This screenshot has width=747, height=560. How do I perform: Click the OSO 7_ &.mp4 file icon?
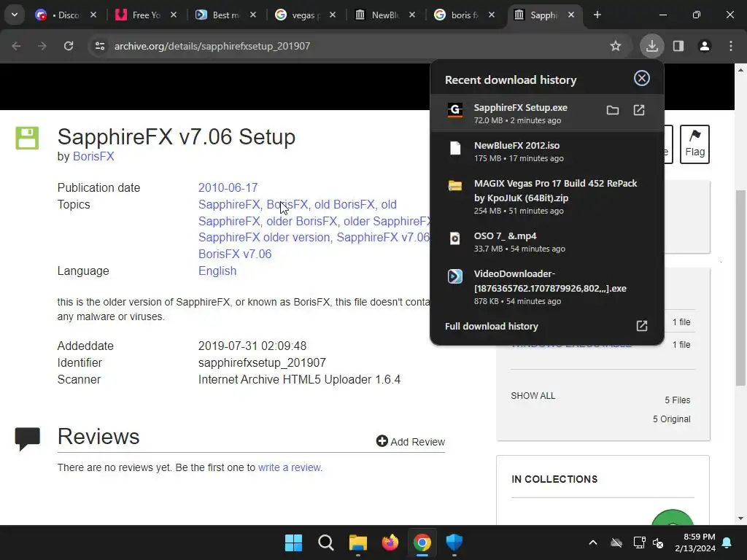point(455,238)
